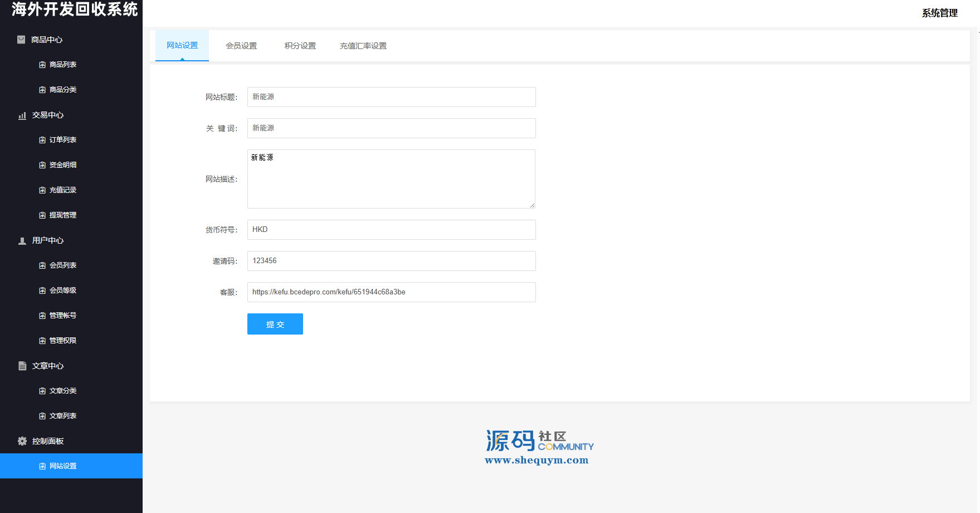Open the 充值汇率设置 tab
980x513 pixels.
(x=363, y=46)
